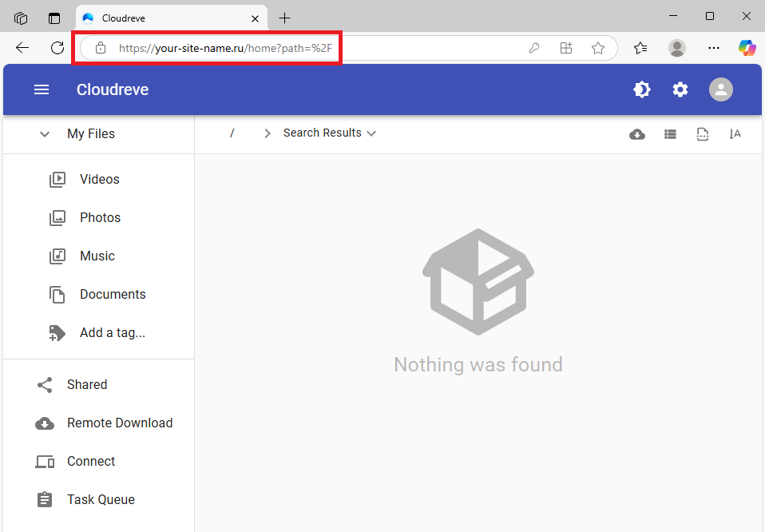The width and height of the screenshot is (765, 532).
Task: Add this page to favorites star
Action: coord(597,48)
